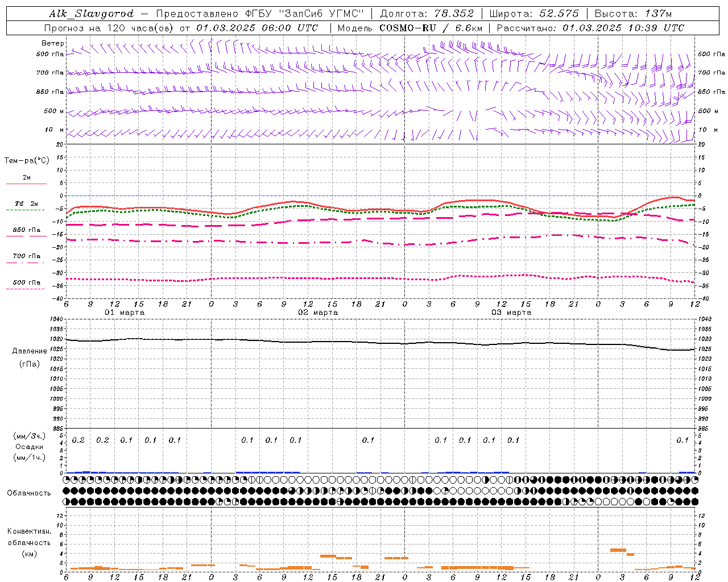Click the Модель COSMO-RU / 6.6км label
The height and width of the screenshot is (582, 728).
410,28
